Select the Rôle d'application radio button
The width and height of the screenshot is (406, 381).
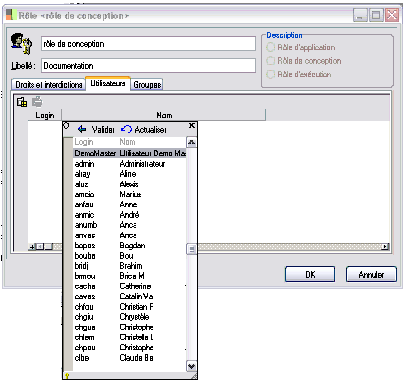[x=270, y=47]
